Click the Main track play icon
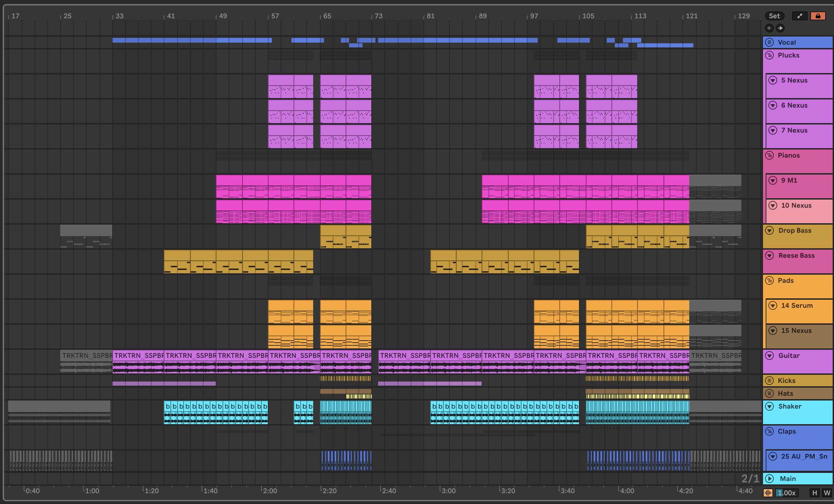The image size is (834, 504). click(769, 479)
